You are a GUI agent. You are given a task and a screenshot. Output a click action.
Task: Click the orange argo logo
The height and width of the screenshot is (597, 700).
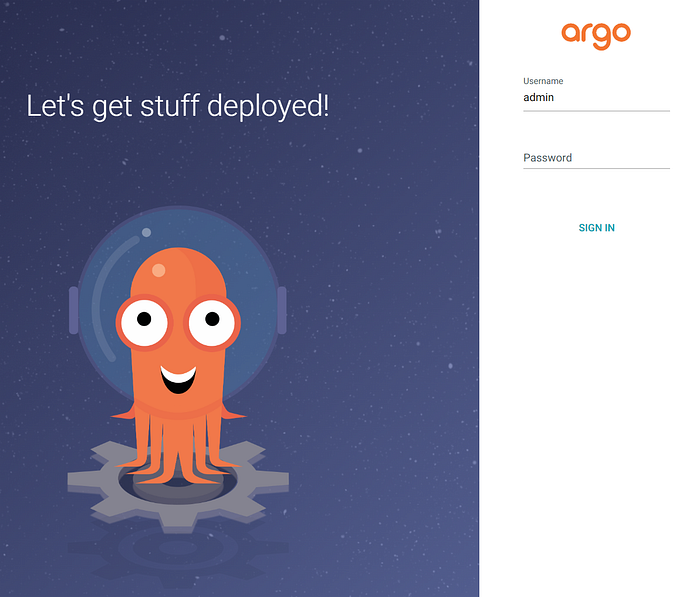click(596, 36)
